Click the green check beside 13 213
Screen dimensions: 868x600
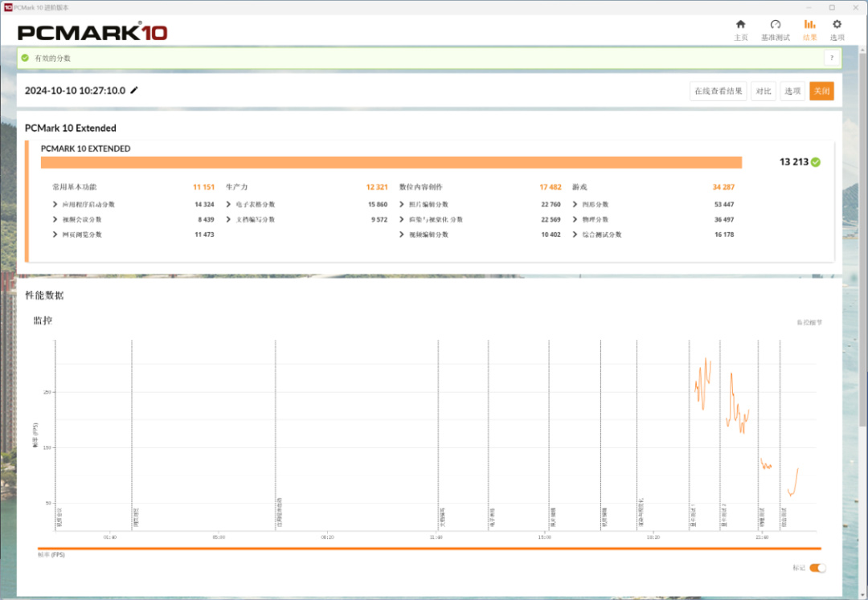pyautogui.click(x=816, y=162)
